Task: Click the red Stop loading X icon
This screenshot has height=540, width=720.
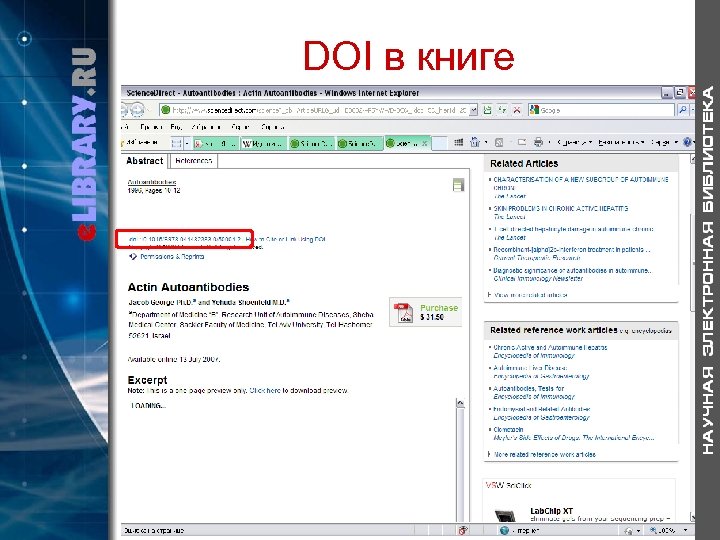Action: coord(517,110)
